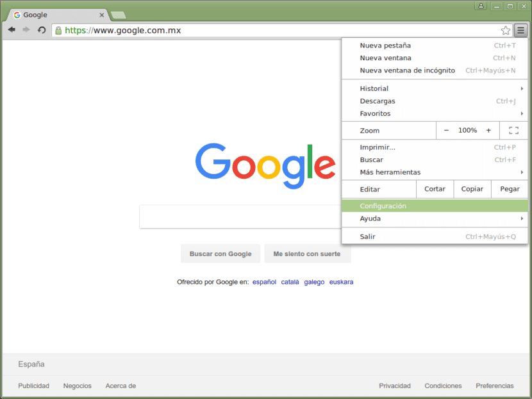Viewport: 532px width, 399px height.
Task: Expand the Más herramientas submenu
Action: coord(392,172)
